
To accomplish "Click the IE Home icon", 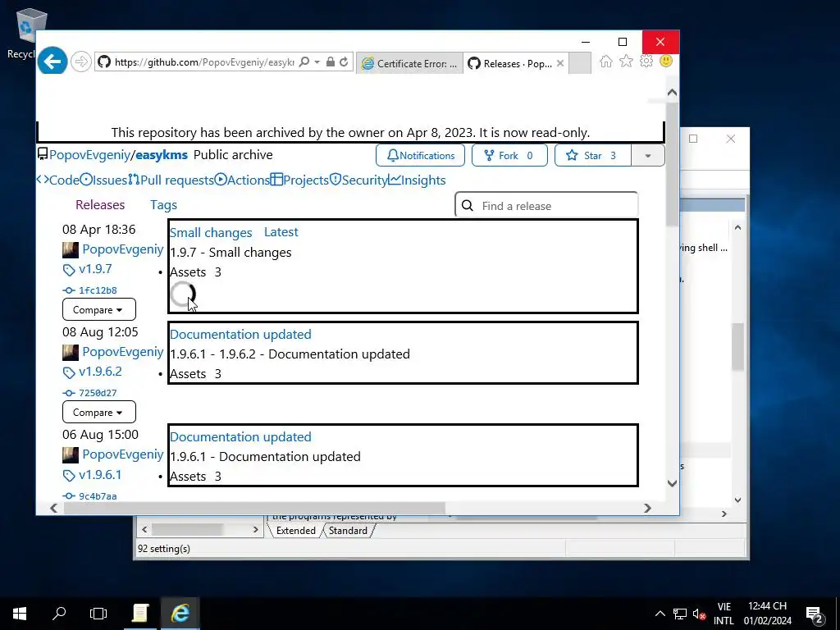I will (x=606, y=61).
